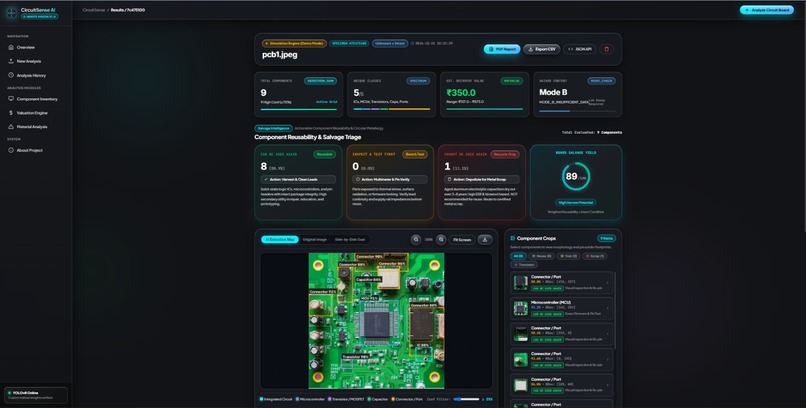Open the About Project page
Image resolution: width=806 pixels, height=408 pixels.
pyautogui.click(x=29, y=150)
